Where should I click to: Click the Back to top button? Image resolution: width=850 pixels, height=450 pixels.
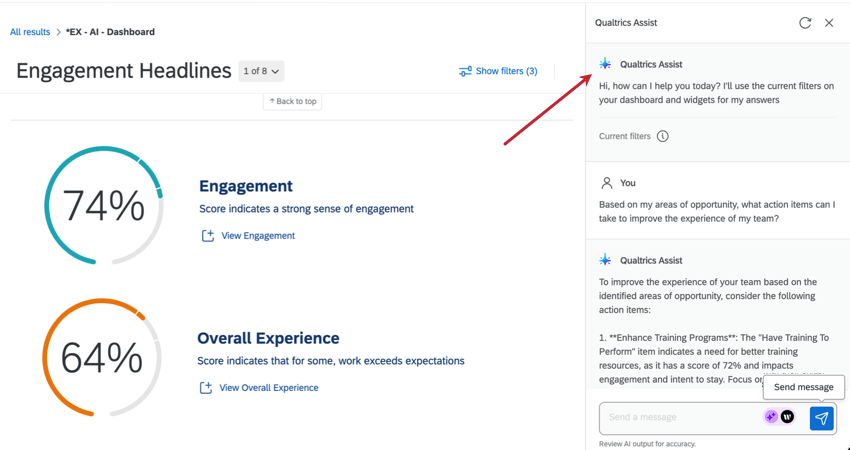pos(293,101)
